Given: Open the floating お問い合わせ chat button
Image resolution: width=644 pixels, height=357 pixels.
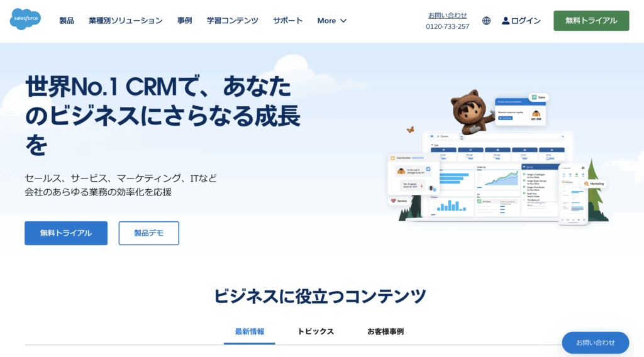Looking at the screenshot, I should point(595,343).
